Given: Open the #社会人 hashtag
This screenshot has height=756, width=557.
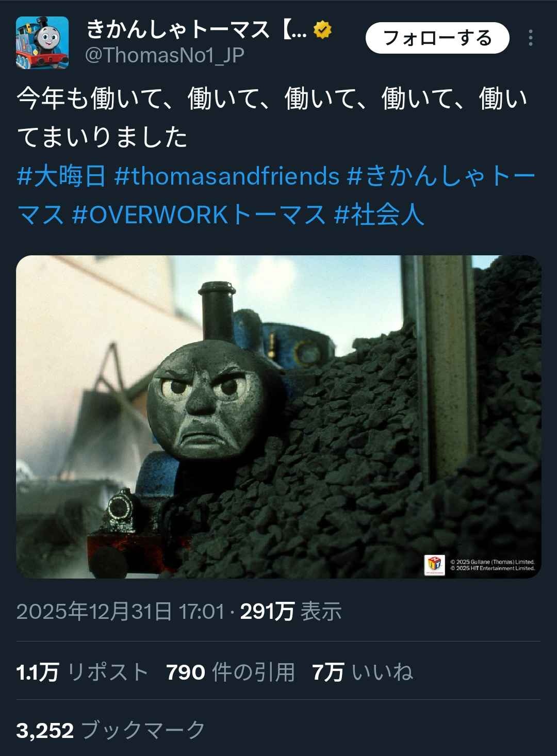Looking at the screenshot, I should [x=379, y=214].
